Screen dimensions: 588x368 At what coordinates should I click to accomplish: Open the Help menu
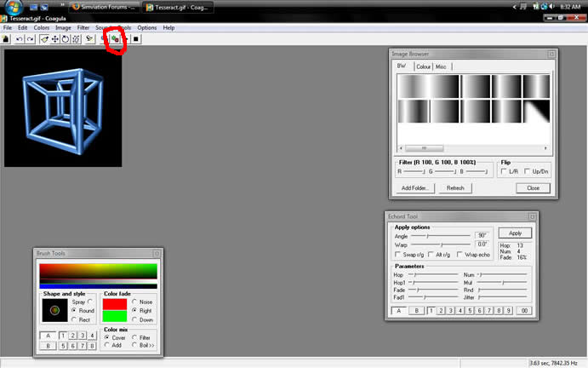(168, 28)
